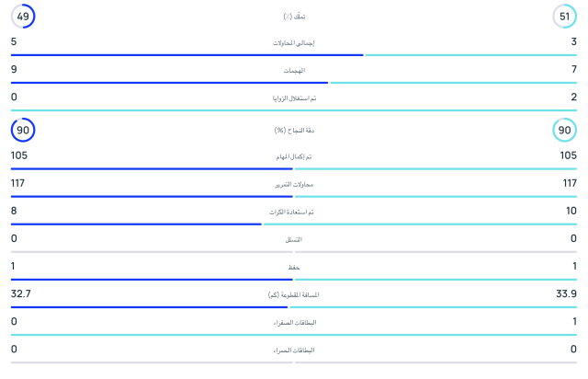Click the right possession gauge showing 51
588x379 pixels.
tap(565, 17)
